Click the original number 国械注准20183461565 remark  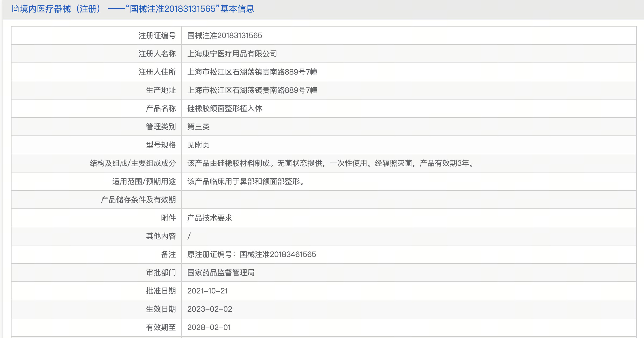[252, 254]
